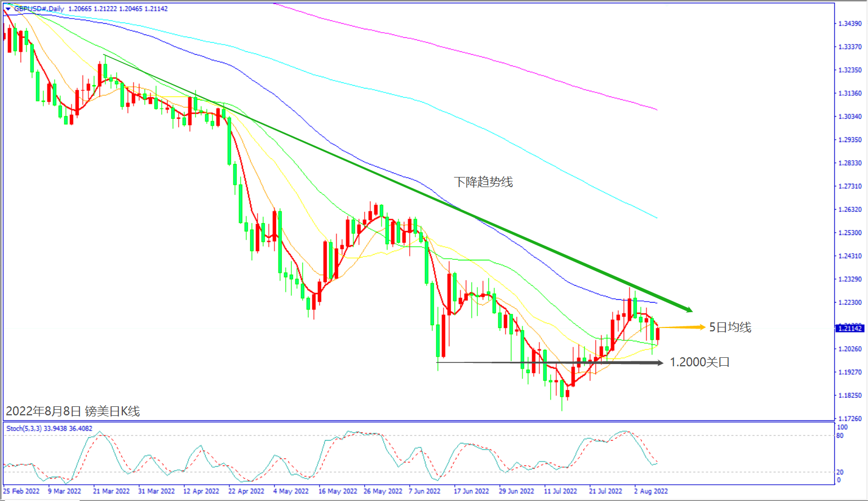The width and height of the screenshot is (868, 501).
Task: Select the GBPUSD#,Daily chart title text
Action: pos(38,9)
